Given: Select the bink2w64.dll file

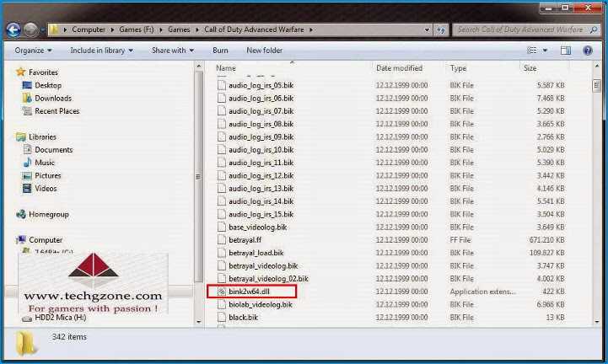Looking at the screenshot, I should 249,292.
